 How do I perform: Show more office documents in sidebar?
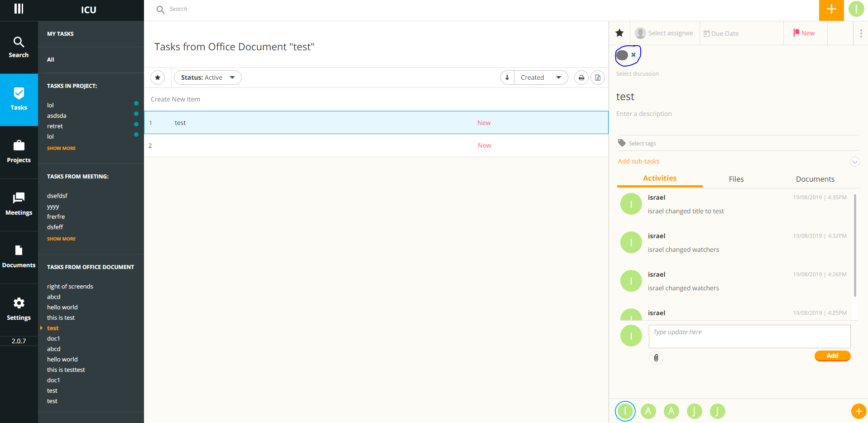pyautogui.click(x=61, y=239)
